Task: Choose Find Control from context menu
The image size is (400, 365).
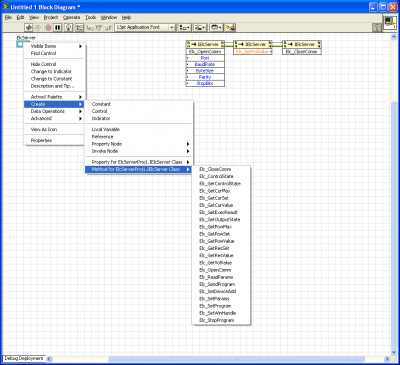Action: (x=54, y=53)
